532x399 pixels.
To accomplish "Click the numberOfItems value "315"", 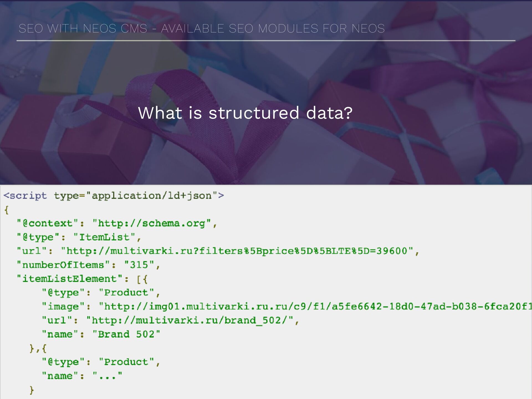I will 139,265.
